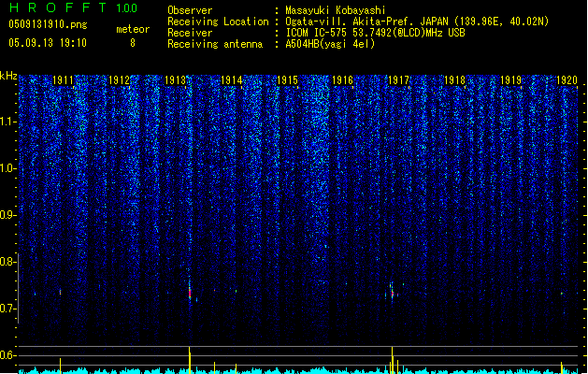Click the 1912 time marker

tap(119, 80)
